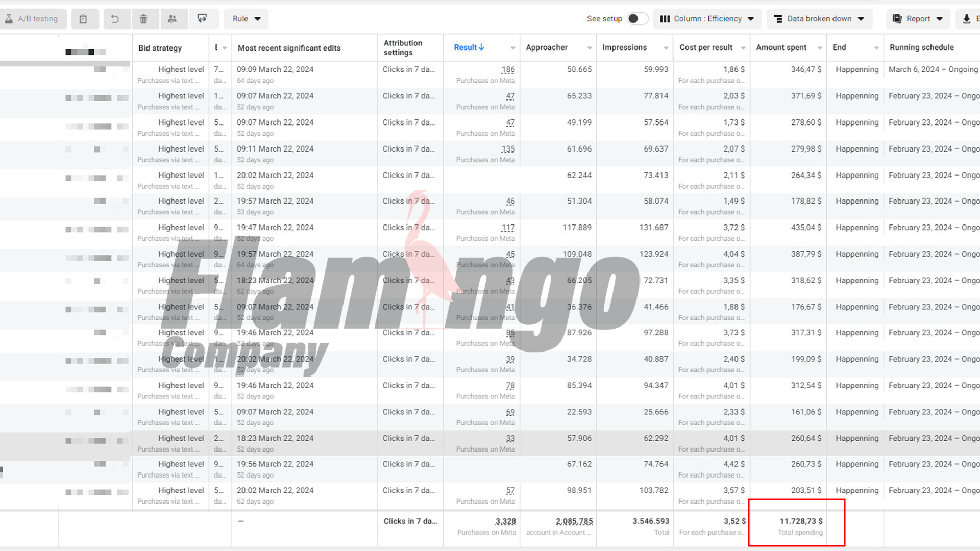The image size is (980, 551).
Task: Click the trash delete icon
Action: click(143, 19)
